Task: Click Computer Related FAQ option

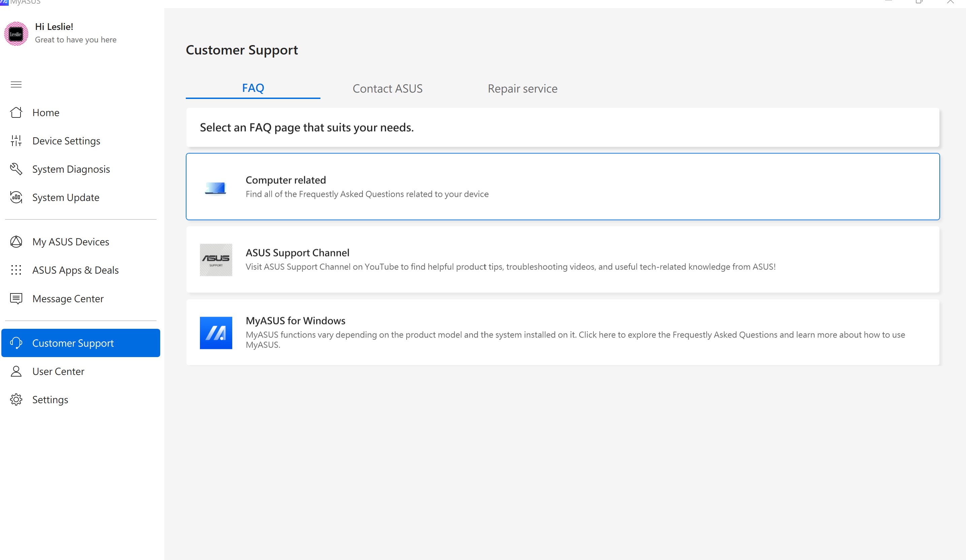Action: 563,186
